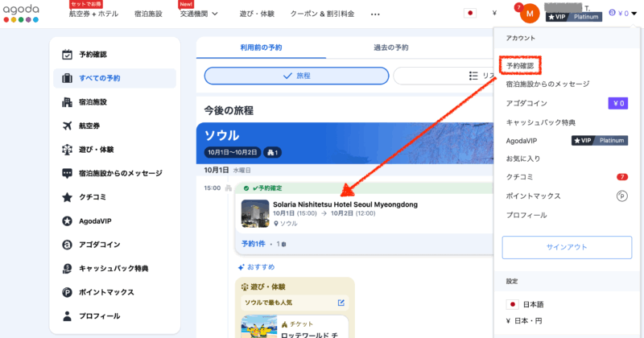Select お気に入り in the account dropdown
The height and width of the screenshot is (338, 644).
pyautogui.click(x=523, y=159)
